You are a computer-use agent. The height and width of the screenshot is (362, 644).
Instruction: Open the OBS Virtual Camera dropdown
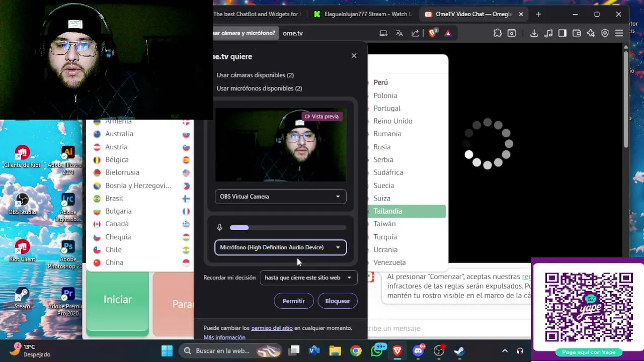pos(280,197)
